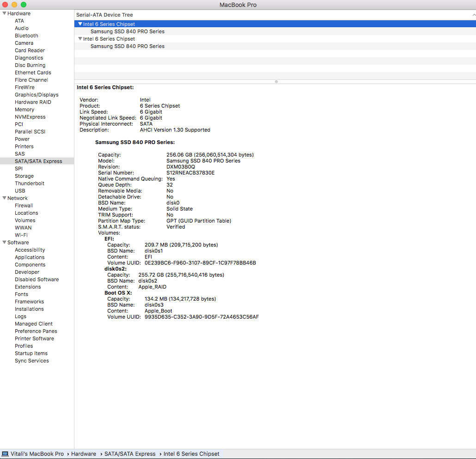Collapse the Network section triangle
476x459 pixels.
coord(4,198)
